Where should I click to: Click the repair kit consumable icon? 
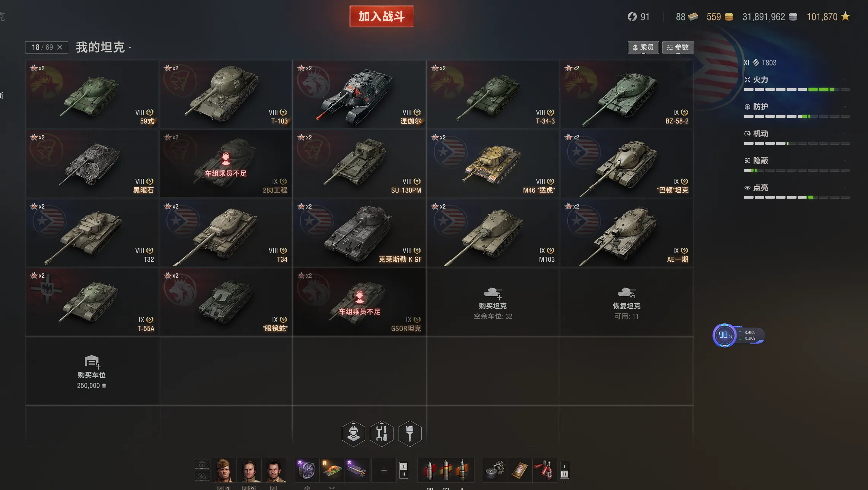[495, 470]
